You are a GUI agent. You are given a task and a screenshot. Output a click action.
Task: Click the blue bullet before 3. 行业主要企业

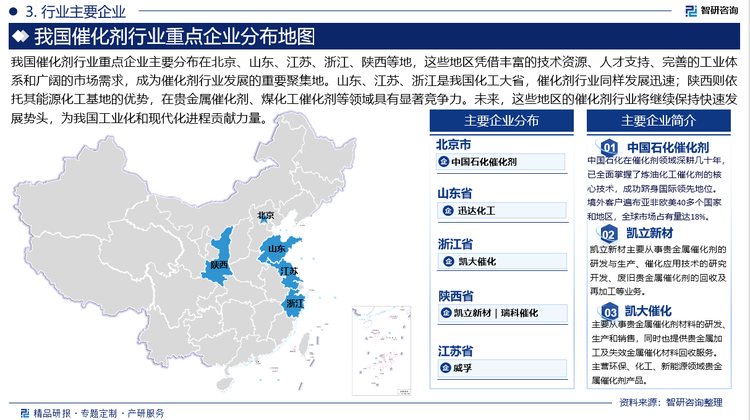click(x=13, y=11)
